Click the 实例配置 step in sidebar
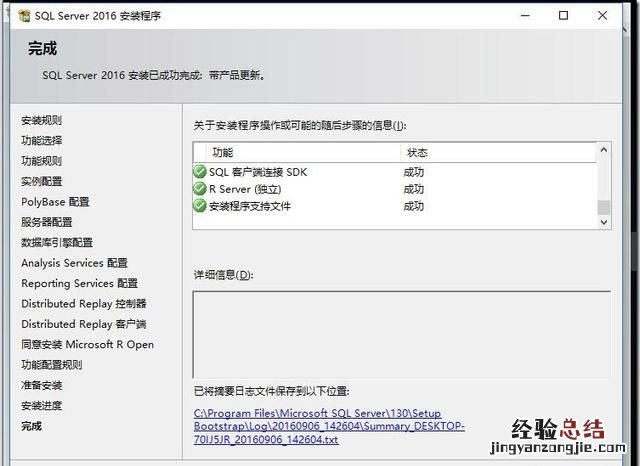The image size is (640, 466). tap(41, 181)
